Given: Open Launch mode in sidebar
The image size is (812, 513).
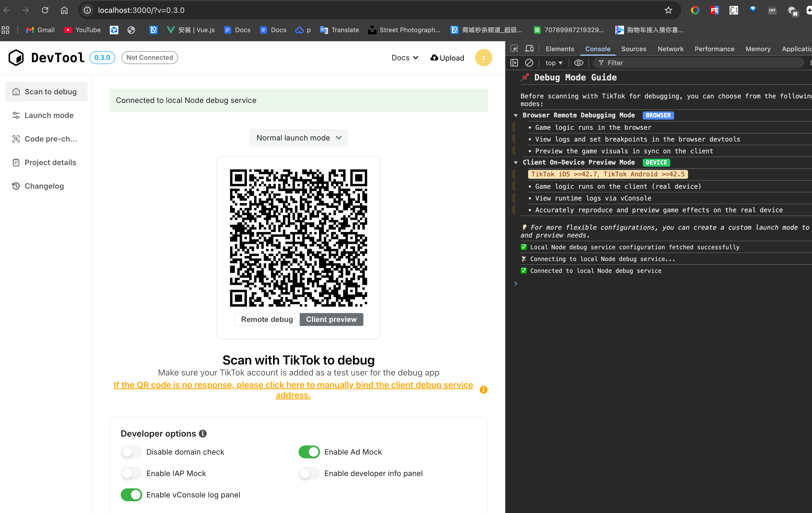Looking at the screenshot, I should point(47,115).
